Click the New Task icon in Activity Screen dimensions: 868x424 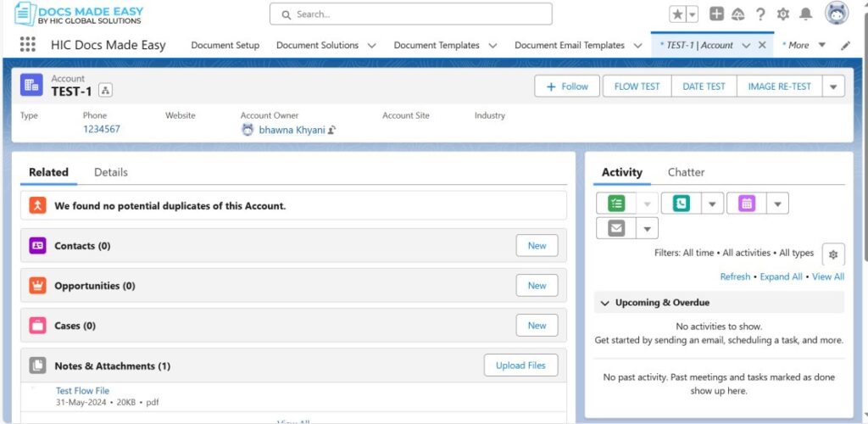point(616,204)
